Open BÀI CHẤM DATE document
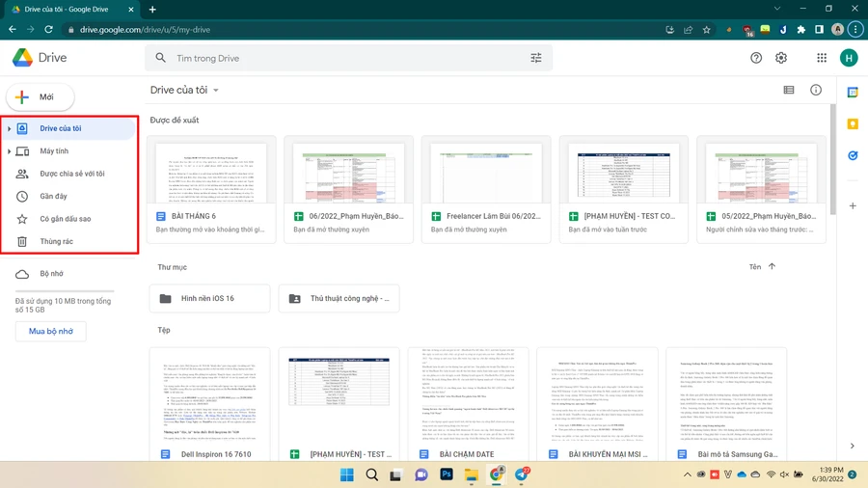The image size is (868, 488). (x=468, y=404)
